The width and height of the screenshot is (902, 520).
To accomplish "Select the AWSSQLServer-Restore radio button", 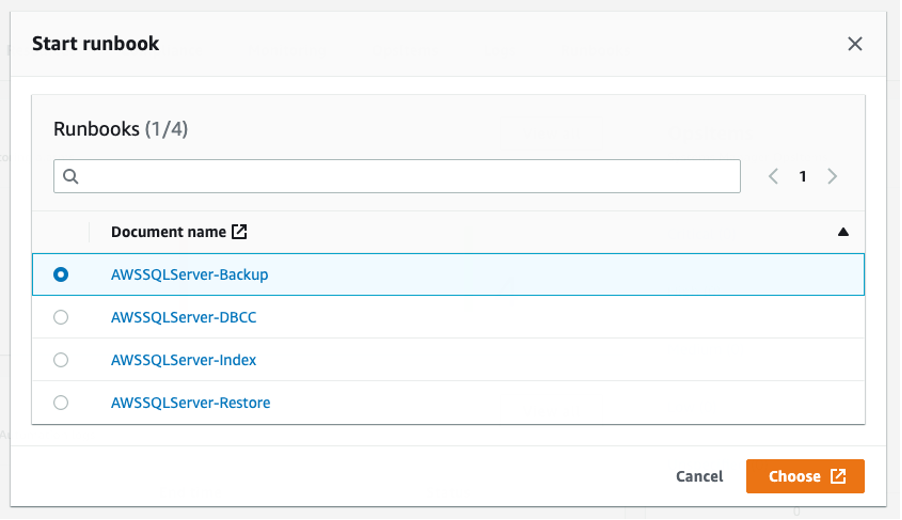I will pyautogui.click(x=60, y=402).
